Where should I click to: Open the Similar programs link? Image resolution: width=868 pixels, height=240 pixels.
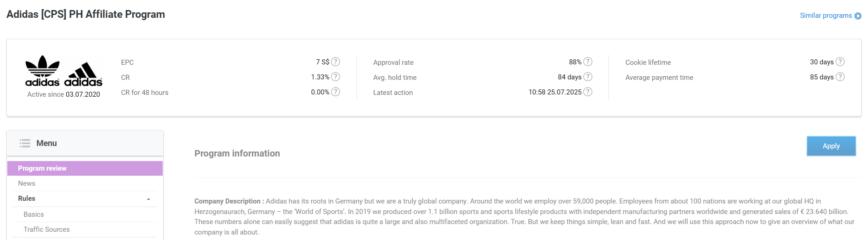[826, 16]
